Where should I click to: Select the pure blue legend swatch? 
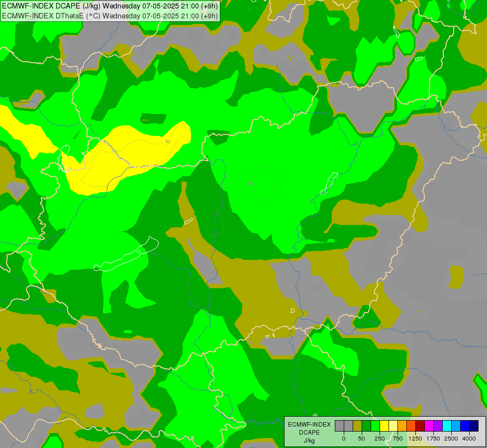[x=465, y=426]
